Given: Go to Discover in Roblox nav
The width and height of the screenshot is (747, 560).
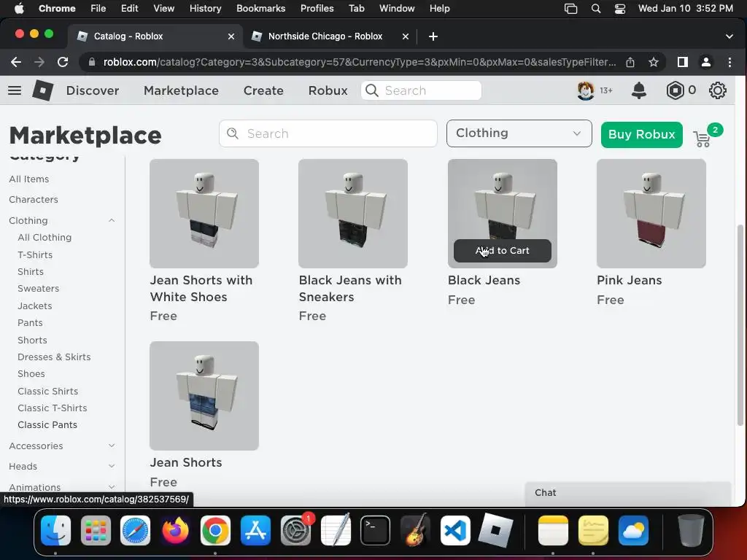Looking at the screenshot, I should (x=93, y=90).
